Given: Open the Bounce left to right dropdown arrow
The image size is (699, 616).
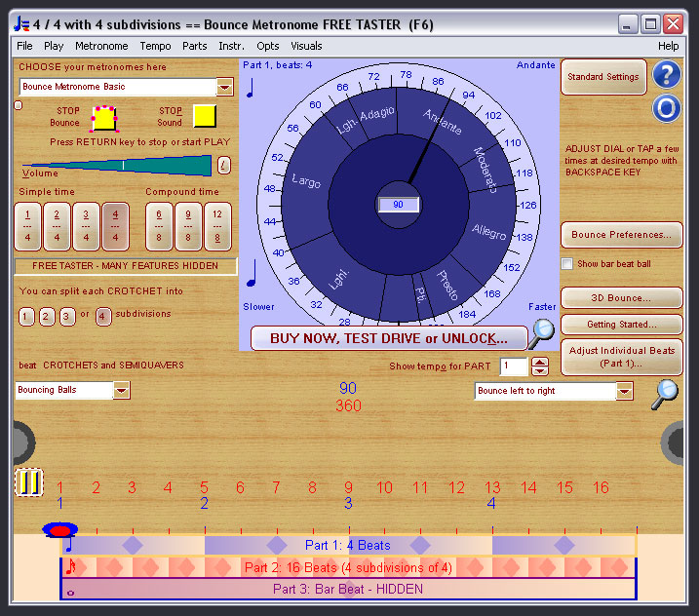Looking at the screenshot, I should pos(625,392).
